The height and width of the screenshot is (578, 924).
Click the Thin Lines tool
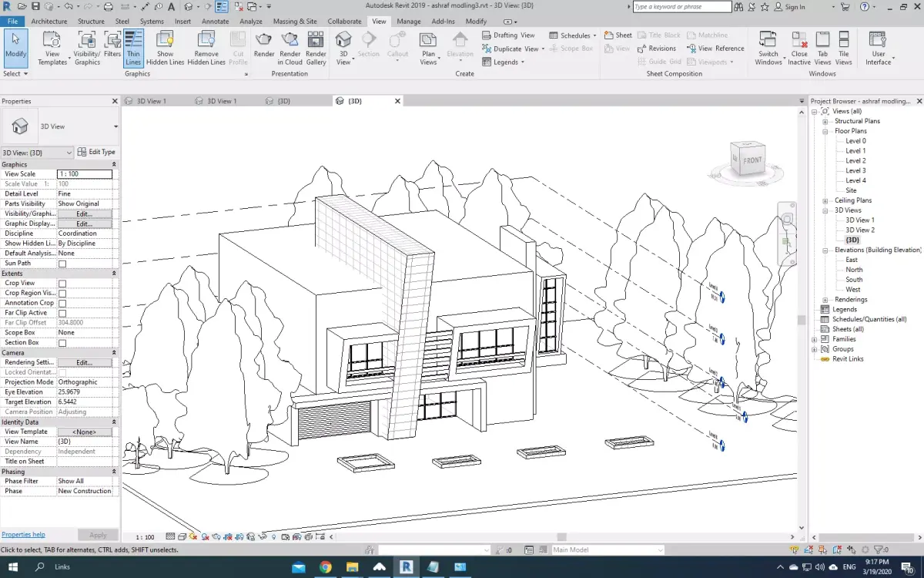click(x=133, y=49)
